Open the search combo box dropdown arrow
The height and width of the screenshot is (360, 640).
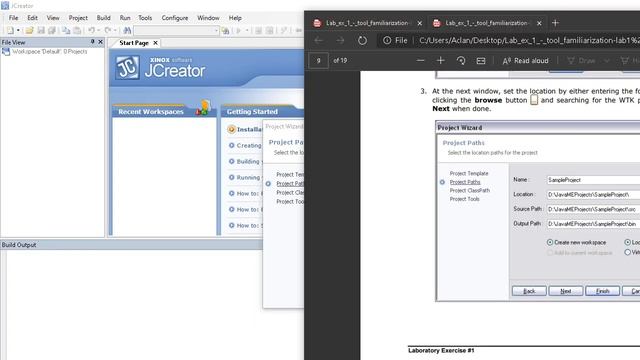(x=216, y=31)
